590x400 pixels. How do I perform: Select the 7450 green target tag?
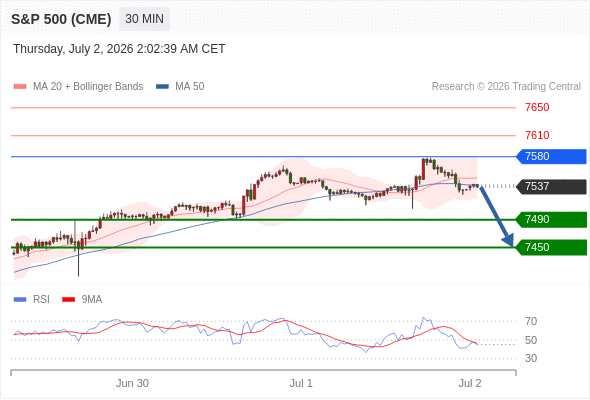[551, 247]
